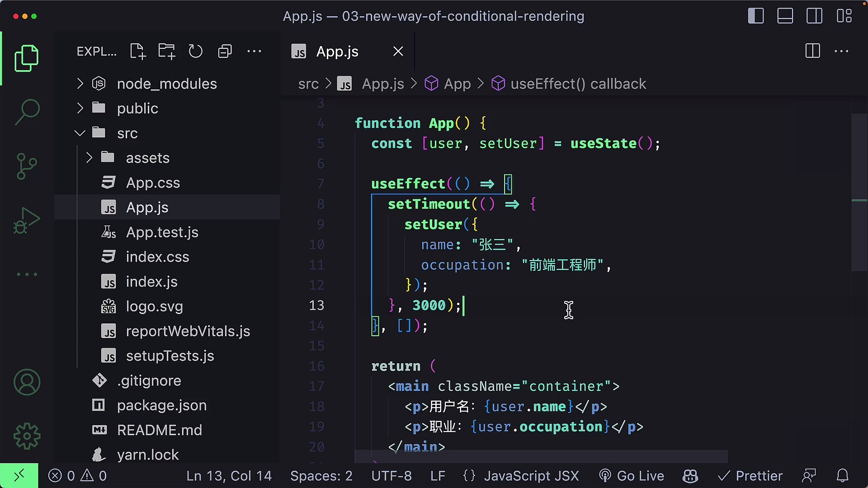The height and width of the screenshot is (488, 868).
Task: Open index.js file
Action: 167,282
